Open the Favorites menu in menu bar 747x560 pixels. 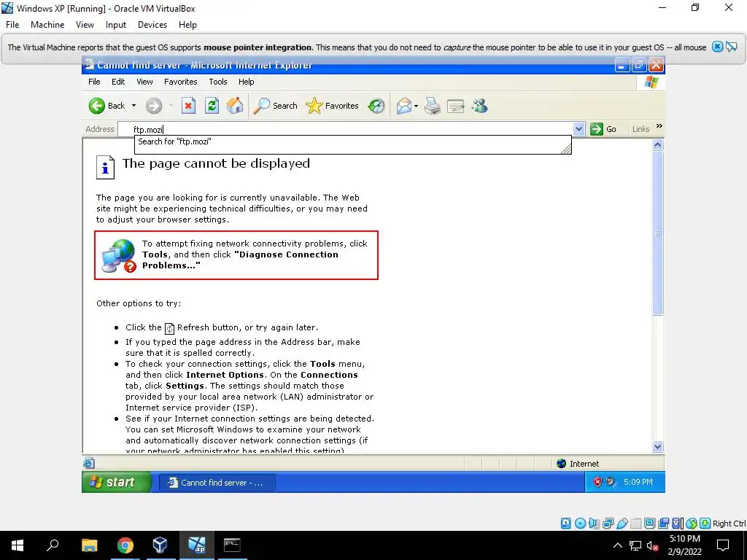tap(181, 82)
